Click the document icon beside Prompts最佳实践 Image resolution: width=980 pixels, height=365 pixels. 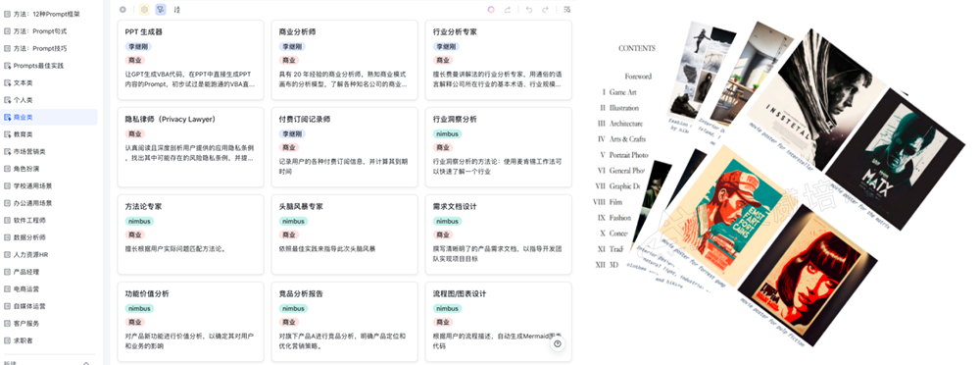(x=8, y=65)
